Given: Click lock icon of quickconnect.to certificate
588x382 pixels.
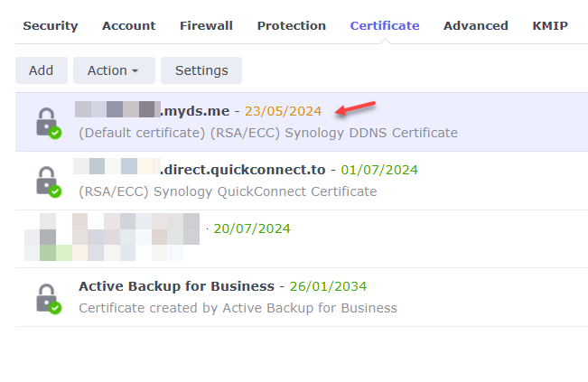Looking at the screenshot, I should tap(49, 182).
